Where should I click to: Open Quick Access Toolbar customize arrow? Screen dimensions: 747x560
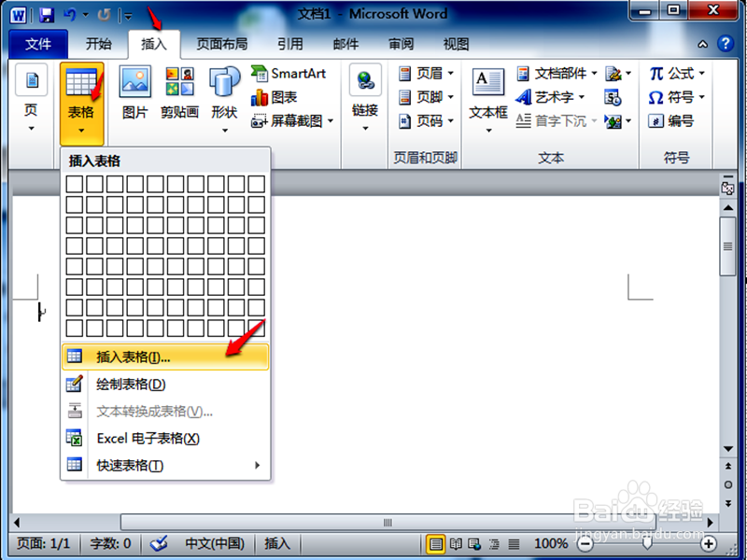(x=128, y=16)
